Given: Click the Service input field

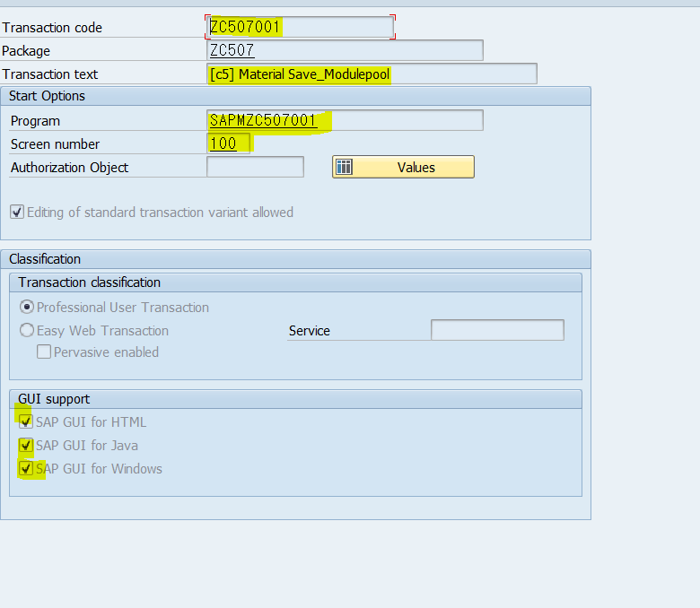Looking at the screenshot, I should pyautogui.click(x=497, y=330).
